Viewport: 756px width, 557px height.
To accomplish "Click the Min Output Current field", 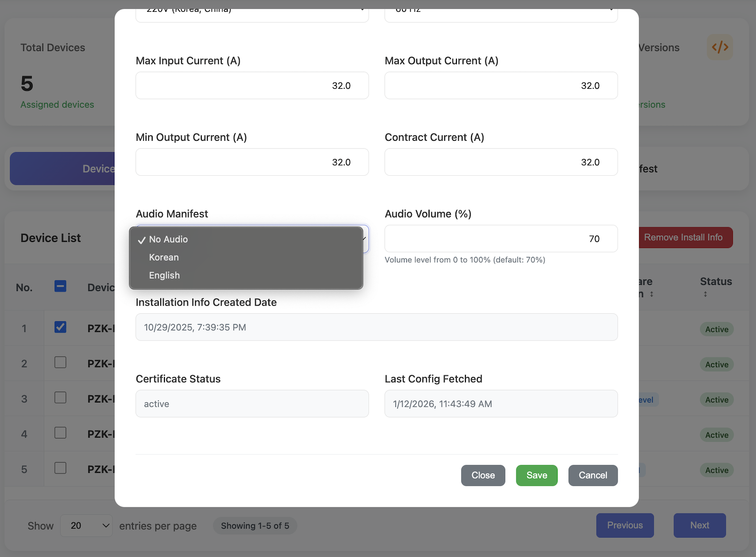I will 252,162.
